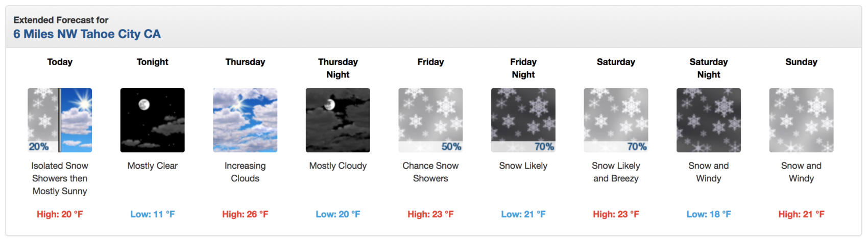Select Tonight's mostly clear moon icon
The height and width of the screenshot is (239, 868).
153,120
